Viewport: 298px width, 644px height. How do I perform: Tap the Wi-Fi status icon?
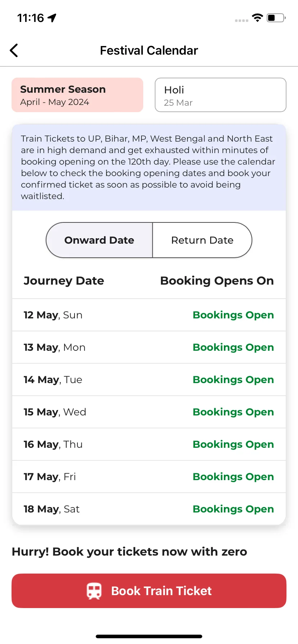click(257, 18)
